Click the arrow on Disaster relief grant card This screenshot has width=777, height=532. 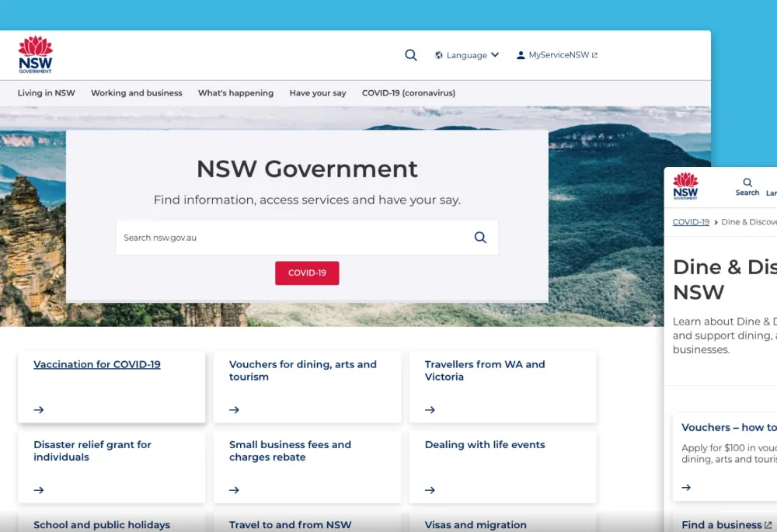(39, 490)
